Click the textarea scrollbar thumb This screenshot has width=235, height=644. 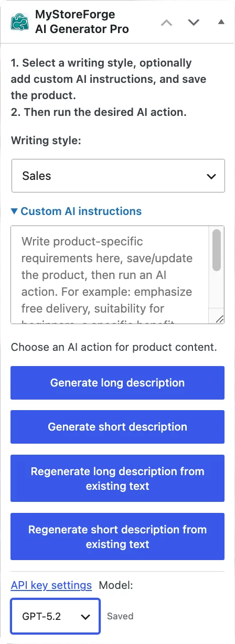click(x=217, y=250)
